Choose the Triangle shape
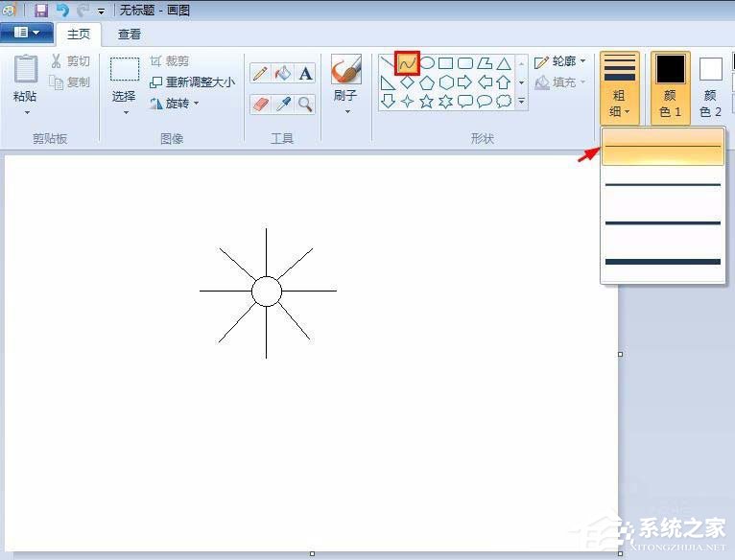This screenshot has height=560, width=735. coord(504,62)
